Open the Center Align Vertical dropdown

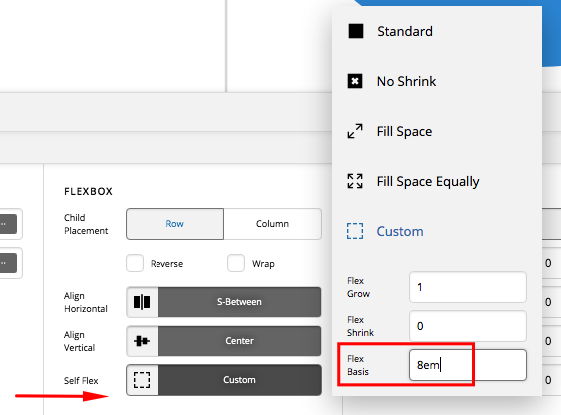[239, 341]
